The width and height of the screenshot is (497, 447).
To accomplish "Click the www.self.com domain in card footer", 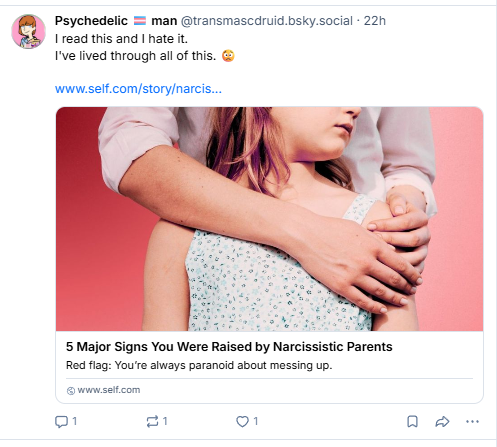I will pyautogui.click(x=109, y=390).
